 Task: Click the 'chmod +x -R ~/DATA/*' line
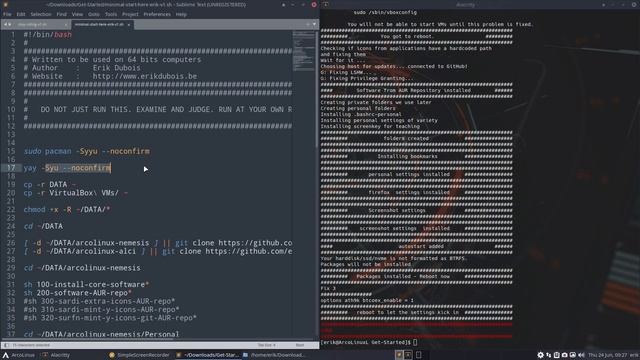[67, 209]
